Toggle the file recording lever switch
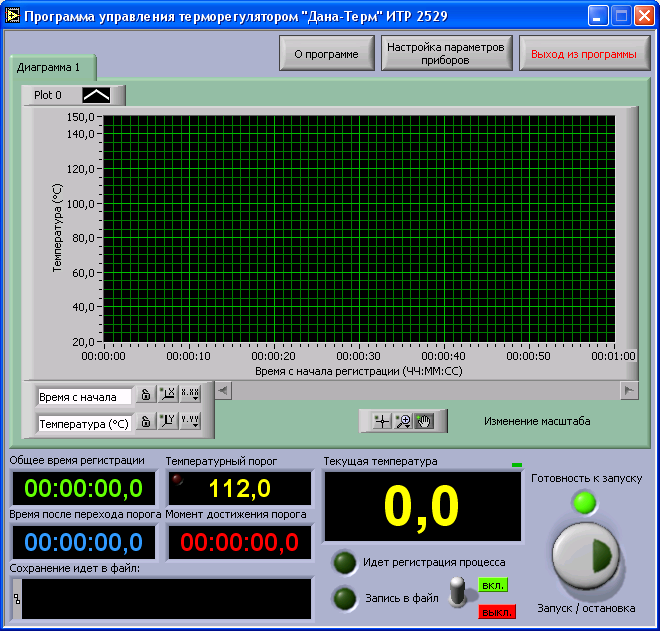This screenshot has height=631, width=660. pos(458,590)
